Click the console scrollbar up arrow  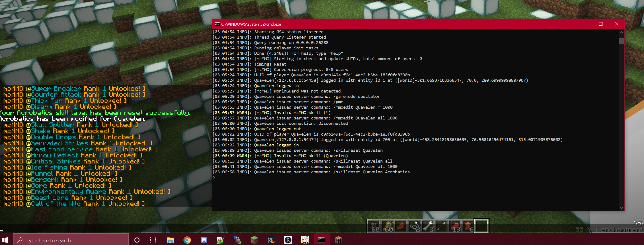click(622, 32)
